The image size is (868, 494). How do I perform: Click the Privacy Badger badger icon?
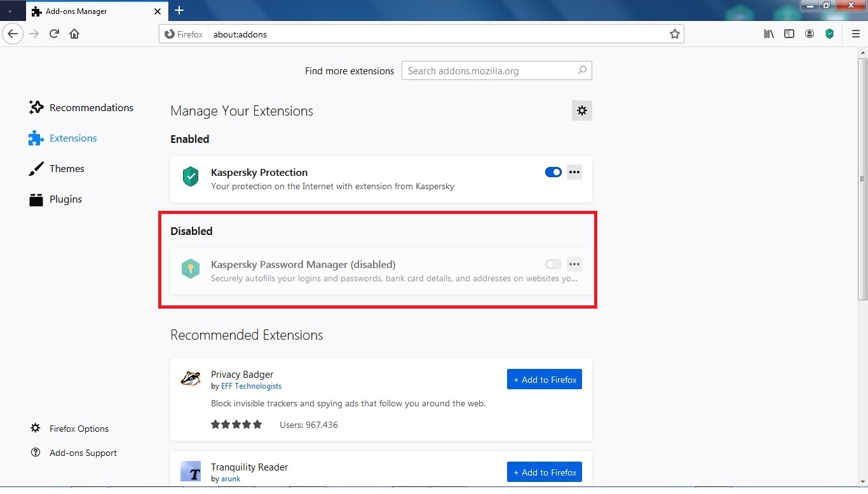191,378
